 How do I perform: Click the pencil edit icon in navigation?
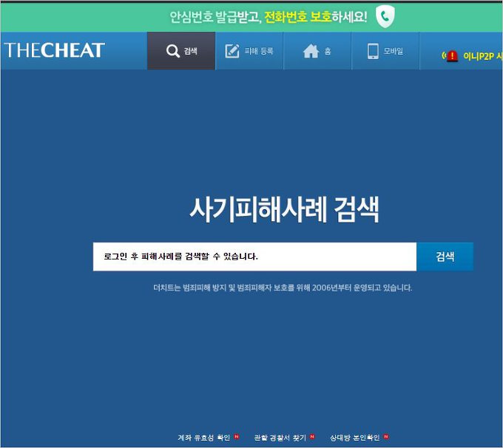click(232, 52)
